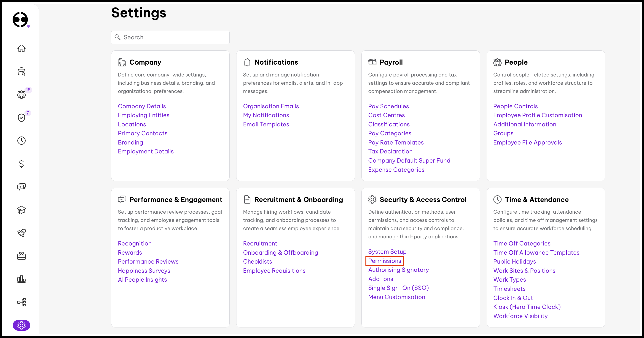644x338 pixels.
Task: Click the home icon in sidebar
Action: pos(21,48)
